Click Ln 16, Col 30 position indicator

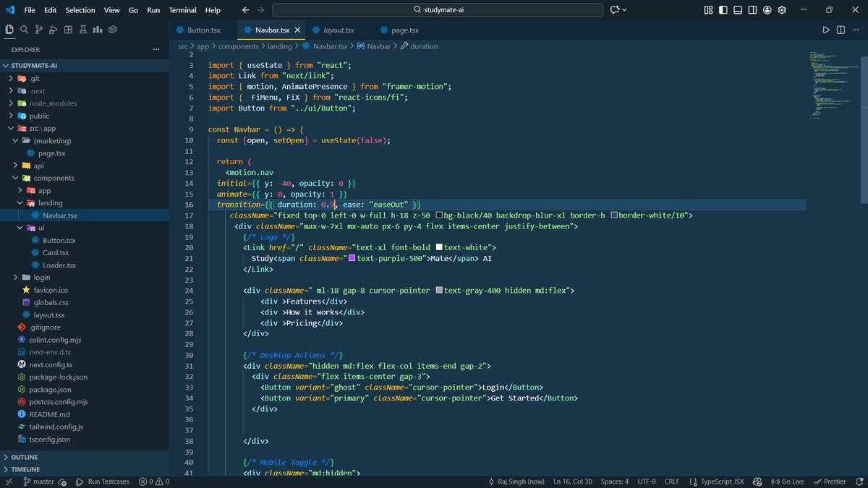[x=573, y=481]
